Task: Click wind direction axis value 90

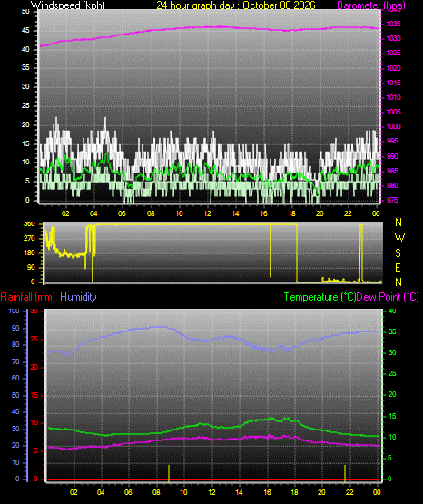Action: coord(31,267)
